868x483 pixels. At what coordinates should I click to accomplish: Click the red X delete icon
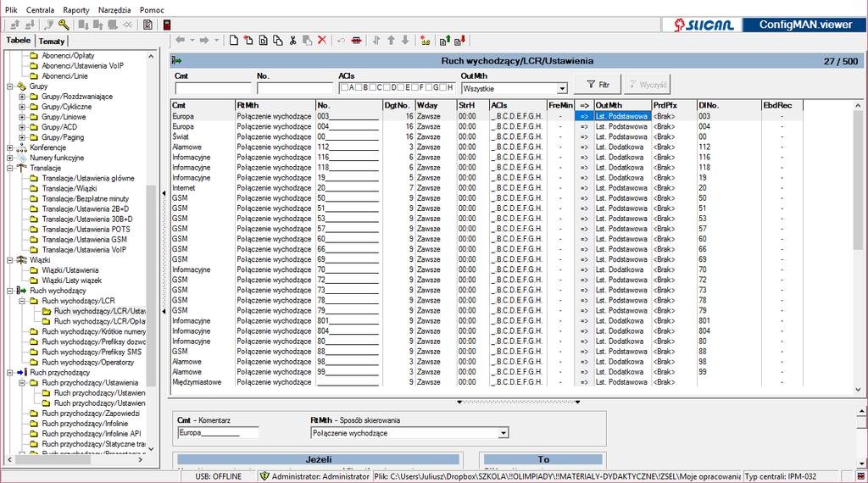(x=322, y=41)
